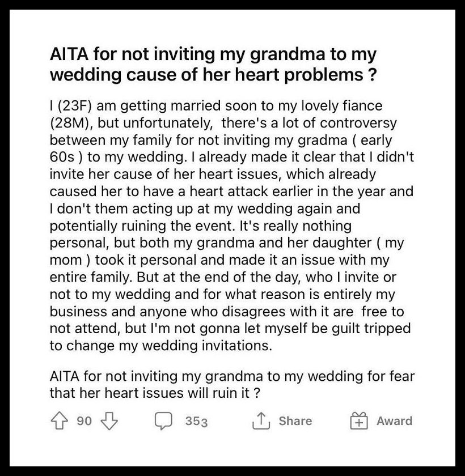Open comments via speech bubble icon
The image size is (465, 476).
[164, 421]
